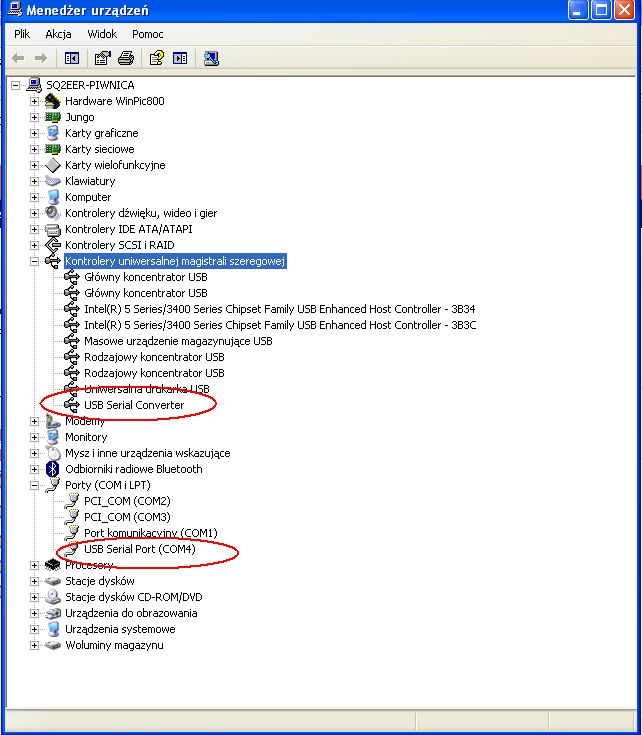Select Port komunikacyjny (COM1) entry
The height and width of the screenshot is (735, 642).
click(x=150, y=533)
